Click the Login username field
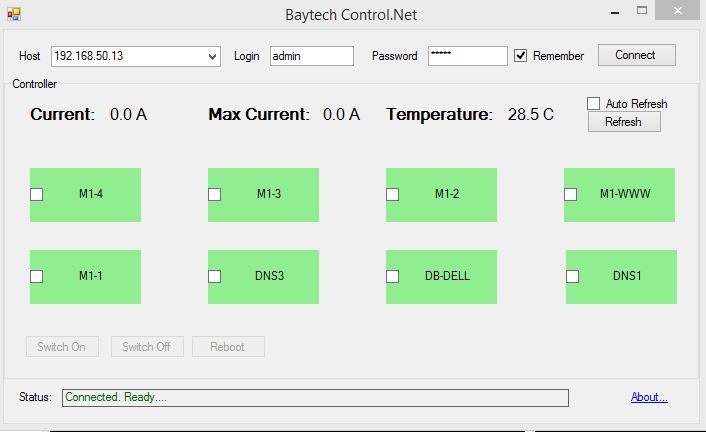Image resolution: width=706 pixels, height=432 pixels. tap(311, 56)
